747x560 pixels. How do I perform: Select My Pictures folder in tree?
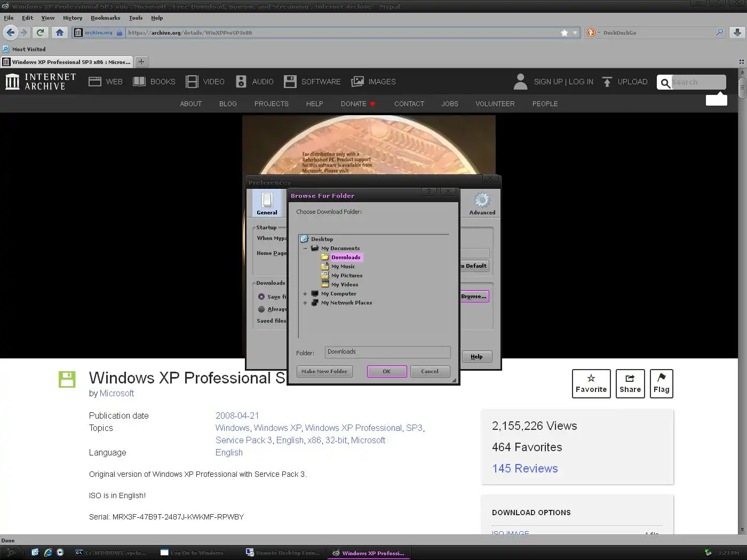tap(346, 275)
